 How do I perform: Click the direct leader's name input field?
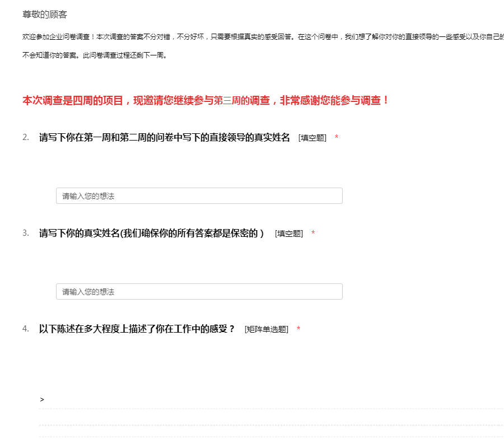point(199,196)
